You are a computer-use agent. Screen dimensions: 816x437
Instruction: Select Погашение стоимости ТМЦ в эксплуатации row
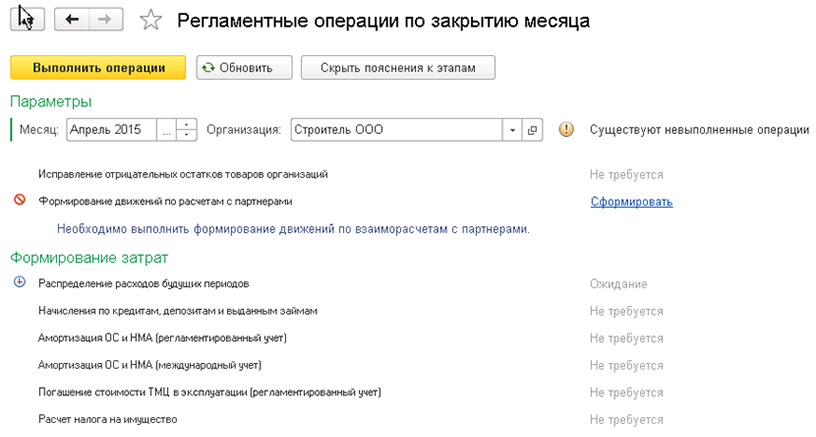210,392
